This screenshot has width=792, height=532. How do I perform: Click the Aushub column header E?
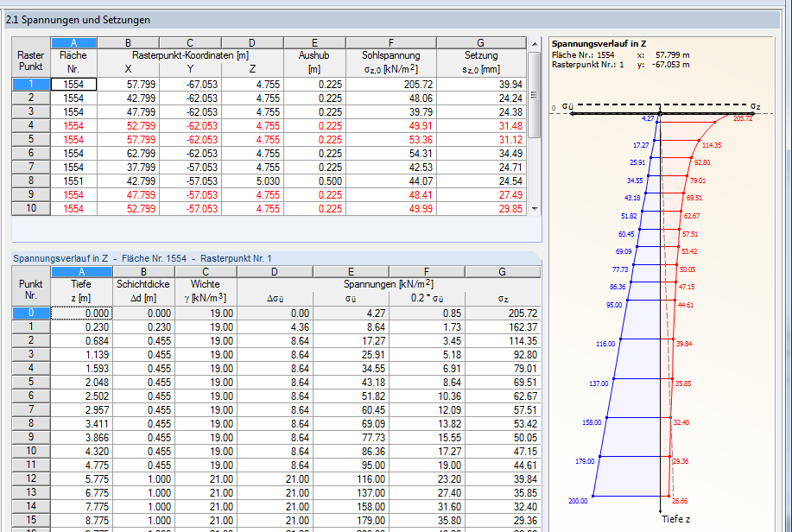point(314,41)
